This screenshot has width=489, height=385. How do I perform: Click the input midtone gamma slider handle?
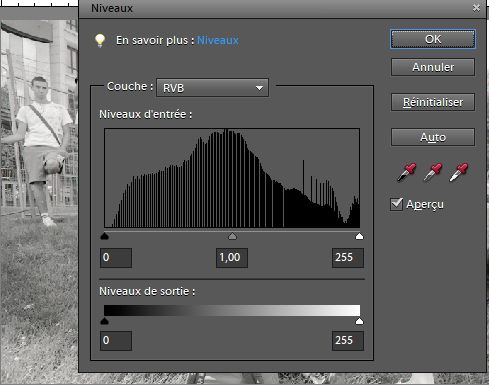232,236
